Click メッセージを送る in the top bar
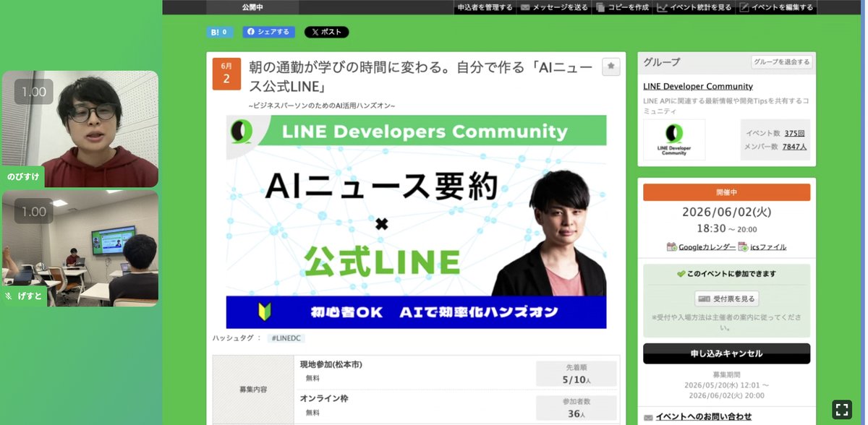Screen dimensions: 868x425 (x=554, y=7)
